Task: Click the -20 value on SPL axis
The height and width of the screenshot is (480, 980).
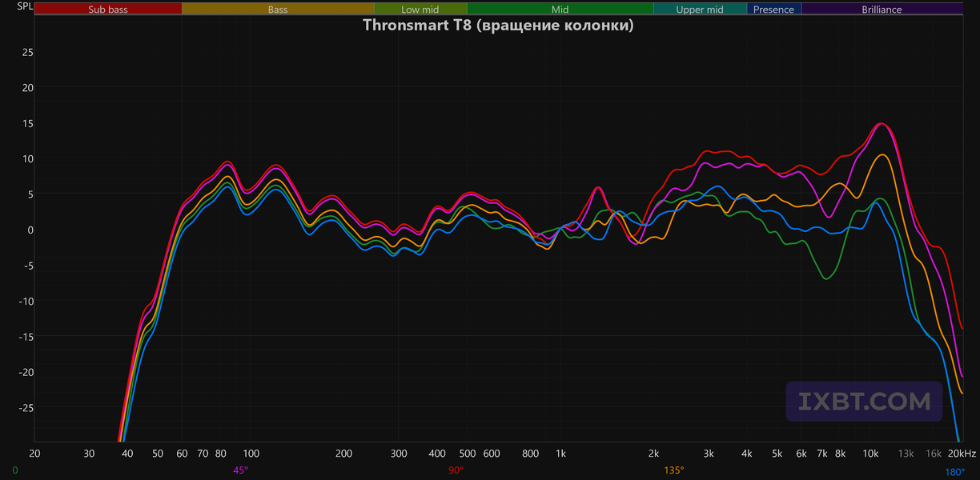Action: [x=26, y=372]
